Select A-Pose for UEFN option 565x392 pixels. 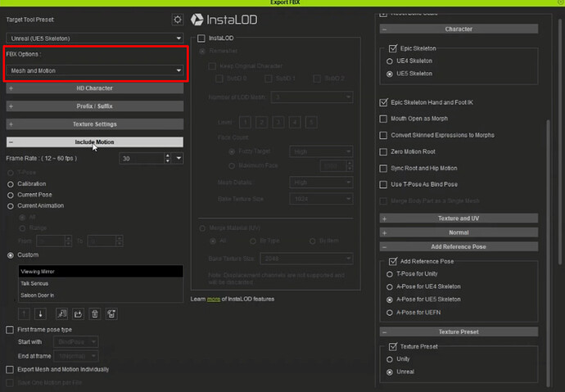point(390,313)
